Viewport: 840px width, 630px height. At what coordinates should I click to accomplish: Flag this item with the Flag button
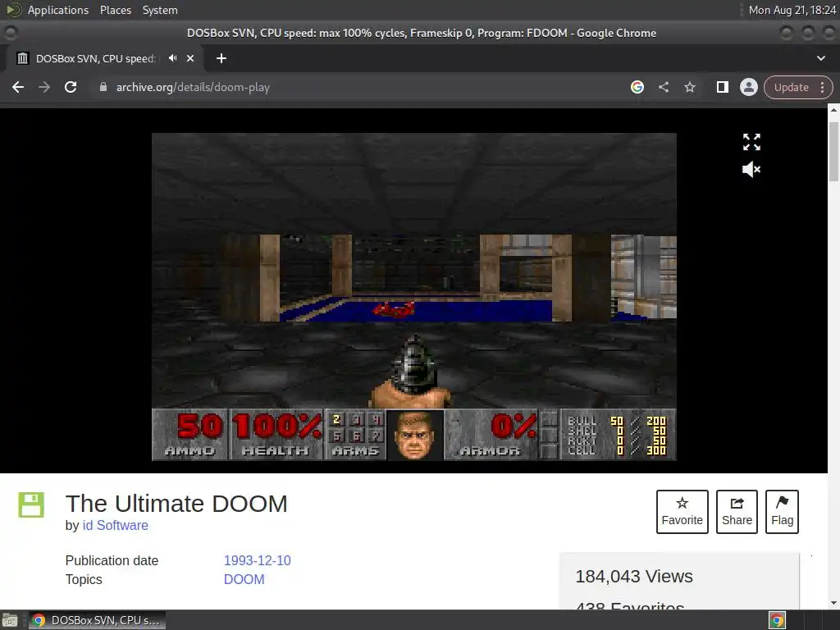(x=782, y=512)
